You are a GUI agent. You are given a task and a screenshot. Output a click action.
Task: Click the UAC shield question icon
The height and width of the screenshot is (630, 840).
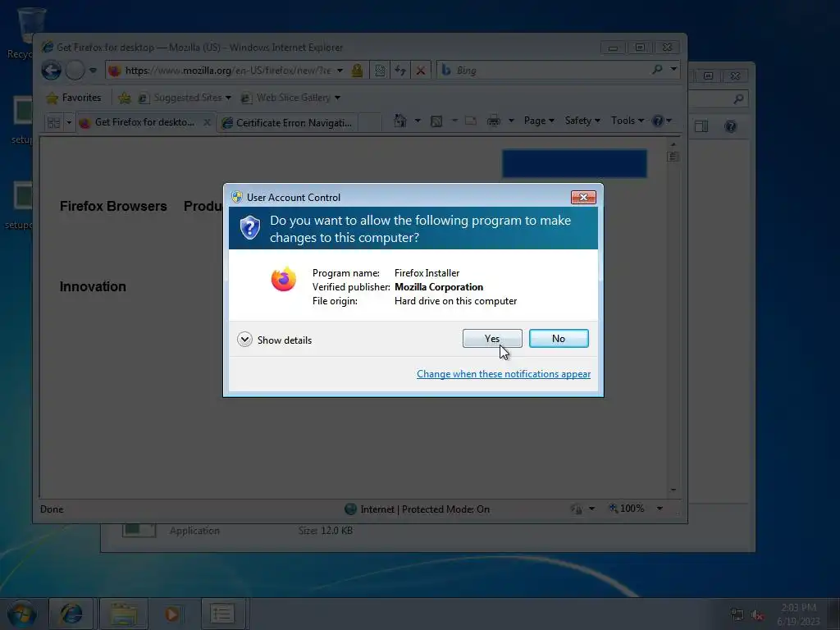click(x=249, y=228)
